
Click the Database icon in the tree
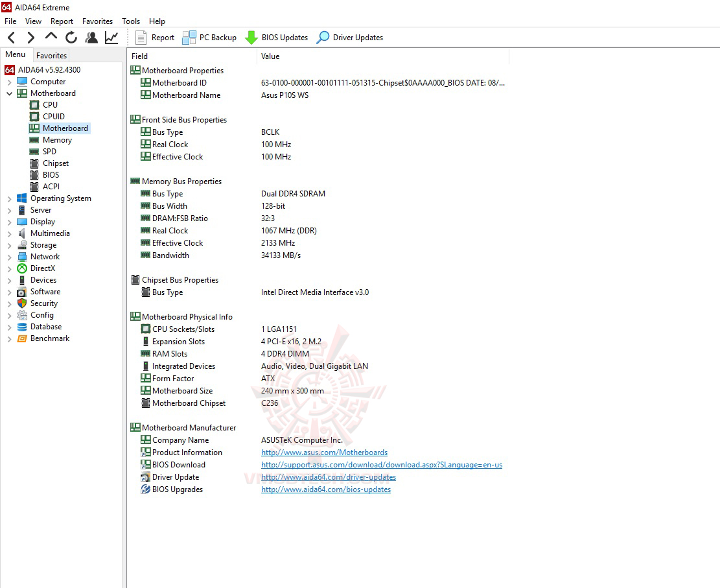[x=21, y=327]
